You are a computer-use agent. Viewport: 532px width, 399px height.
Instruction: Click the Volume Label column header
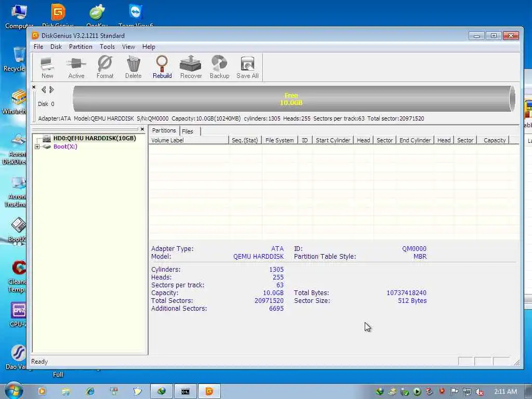click(189, 140)
